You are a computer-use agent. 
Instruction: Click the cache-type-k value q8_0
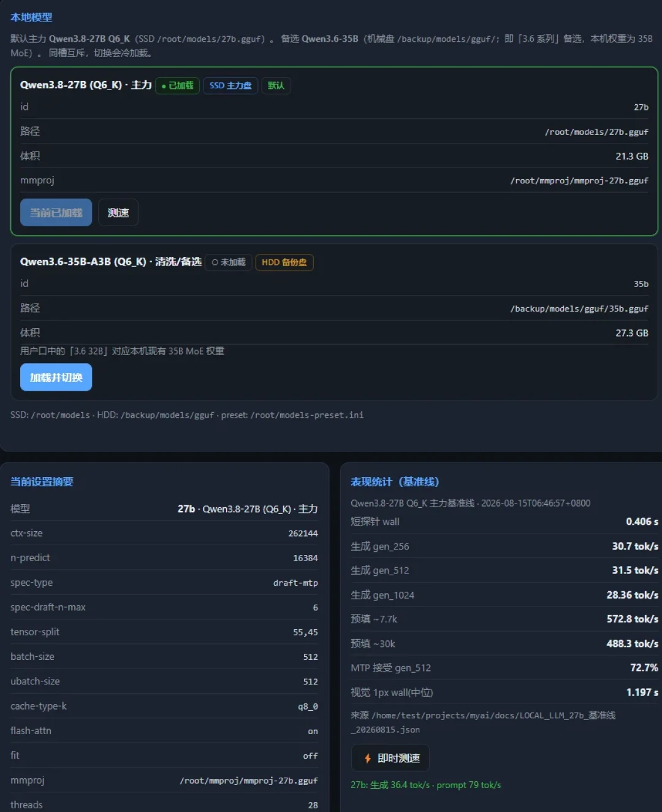click(308, 707)
